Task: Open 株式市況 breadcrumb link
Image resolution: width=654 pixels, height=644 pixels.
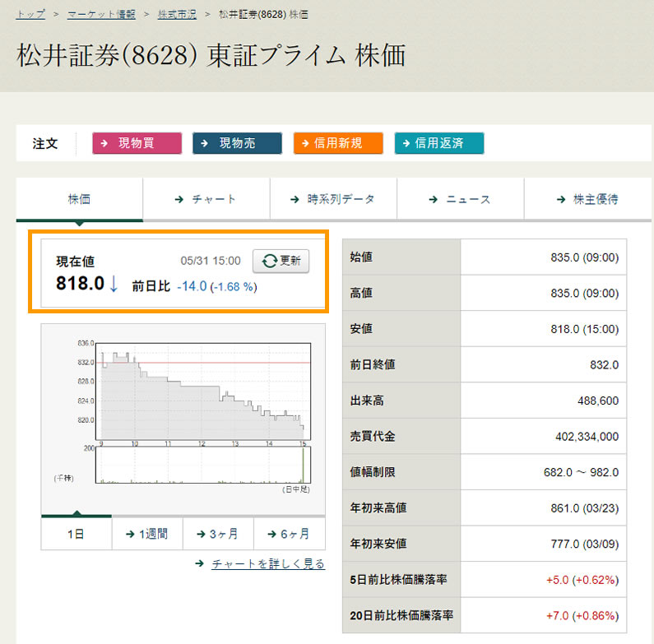Action: pyautogui.click(x=178, y=15)
